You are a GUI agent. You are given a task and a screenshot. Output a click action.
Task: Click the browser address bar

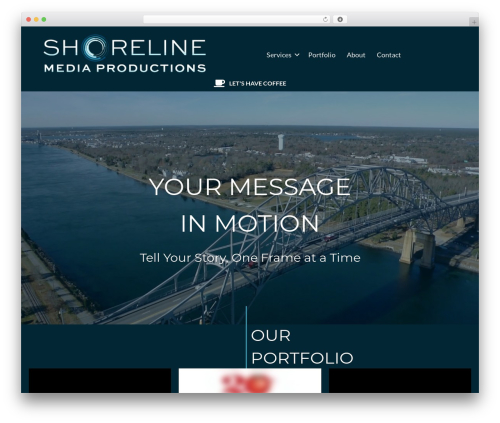[237, 20]
